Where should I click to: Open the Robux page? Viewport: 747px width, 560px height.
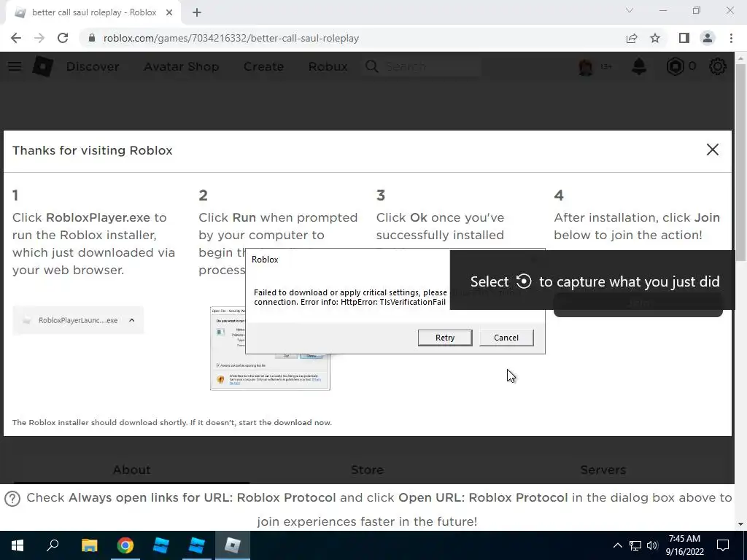pyautogui.click(x=328, y=66)
